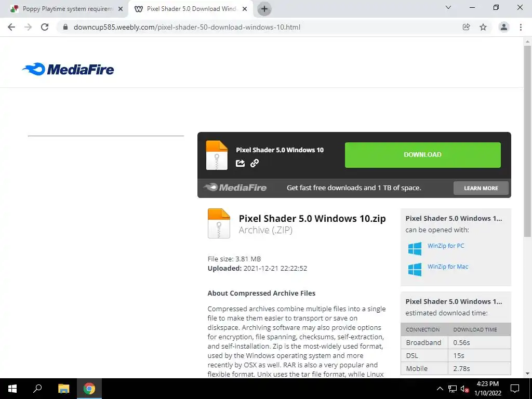Click the vertical scrollbar thumb
The image size is (532, 399).
click(x=527, y=141)
